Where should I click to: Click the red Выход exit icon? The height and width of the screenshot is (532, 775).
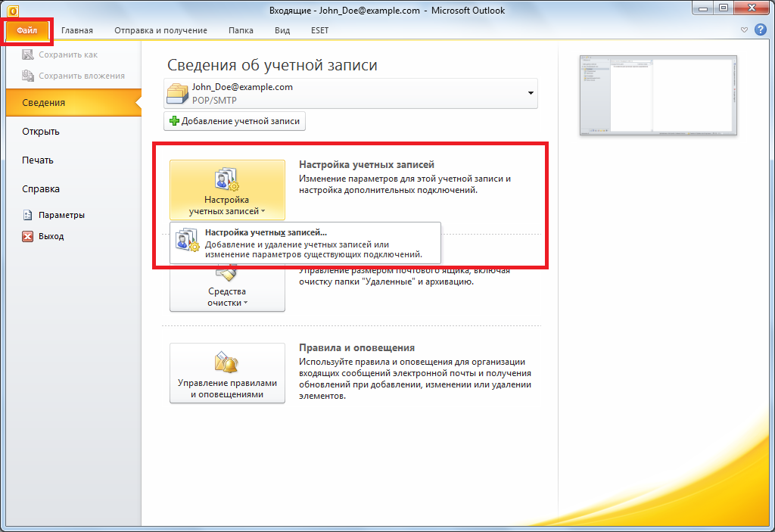(28, 236)
